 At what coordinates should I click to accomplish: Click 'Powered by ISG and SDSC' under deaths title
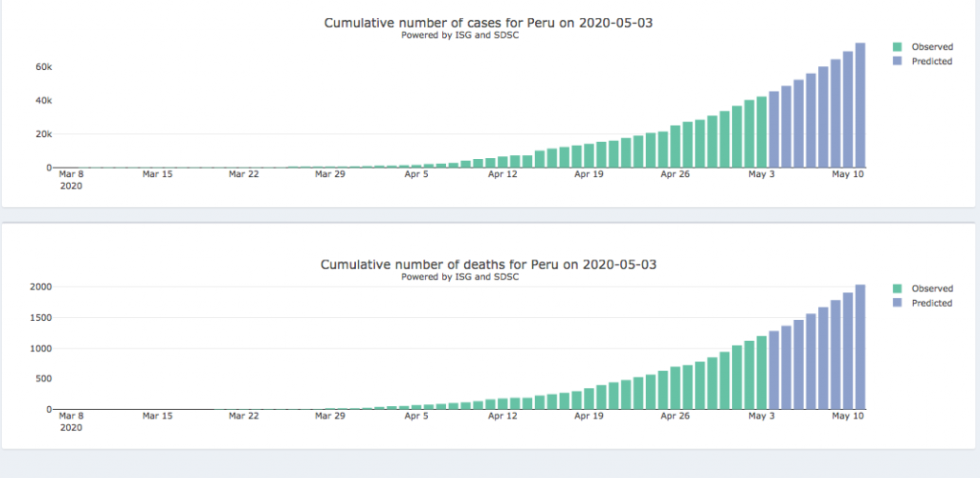tap(459, 277)
